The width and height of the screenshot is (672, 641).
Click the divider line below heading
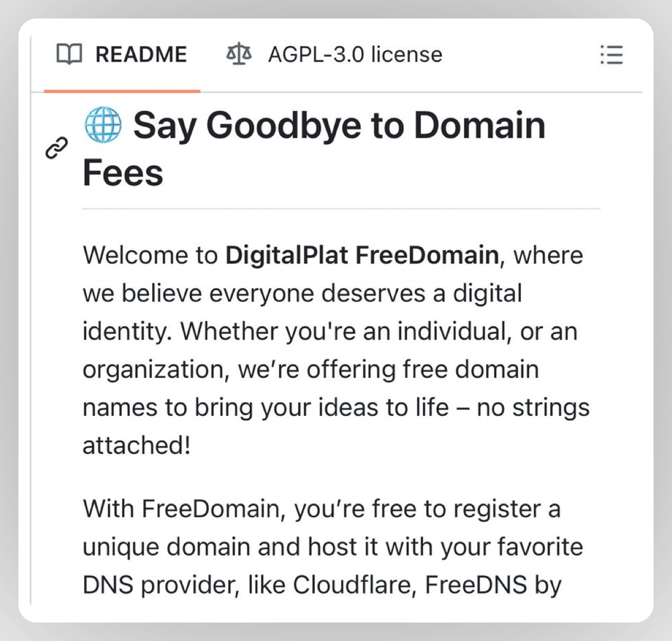[x=341, y=209]
